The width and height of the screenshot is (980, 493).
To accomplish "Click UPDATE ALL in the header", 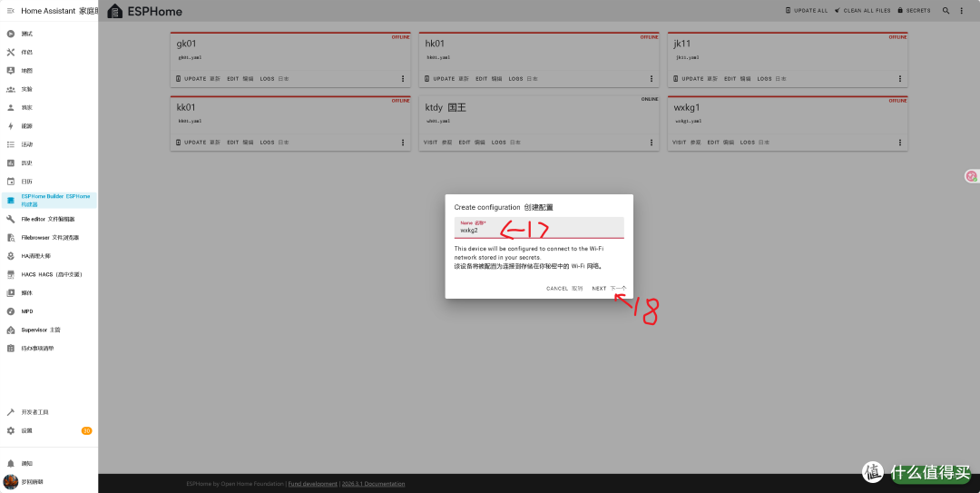I will click(x=807, y=11).
